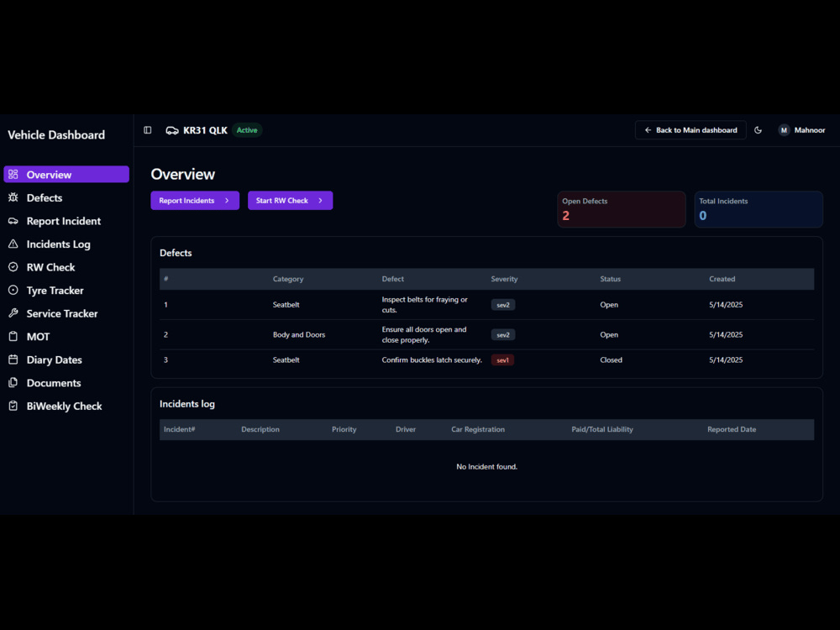Open the Mahnoor user menu
Image resolution: width=840 pixels, height=630 pixels.
coord(802,130)
